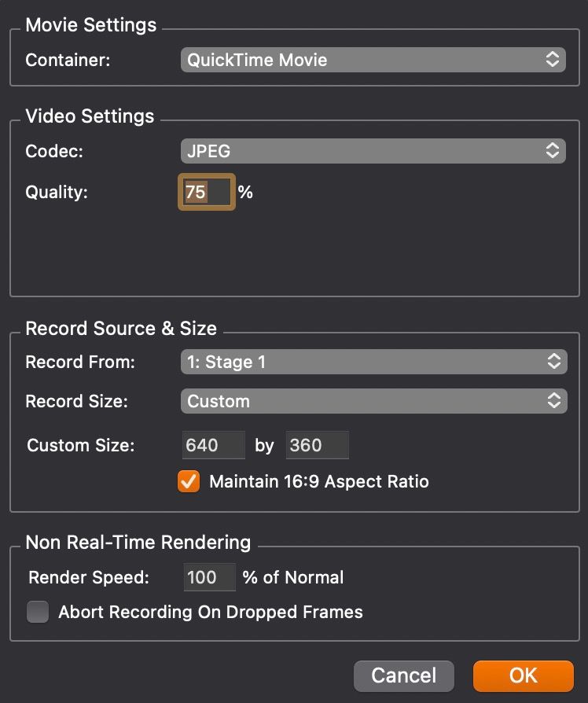Click the Quality label text

click(57, 192)
